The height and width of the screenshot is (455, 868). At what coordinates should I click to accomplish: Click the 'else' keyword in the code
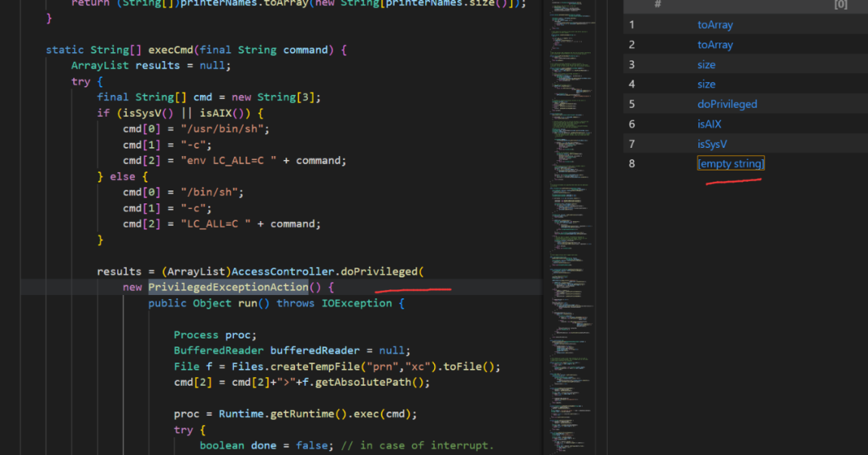[122, 177]
